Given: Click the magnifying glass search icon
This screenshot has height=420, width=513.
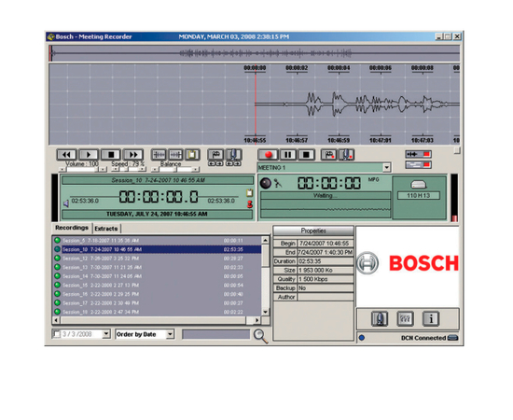Looking at the screenshot, I should [261, 336].
